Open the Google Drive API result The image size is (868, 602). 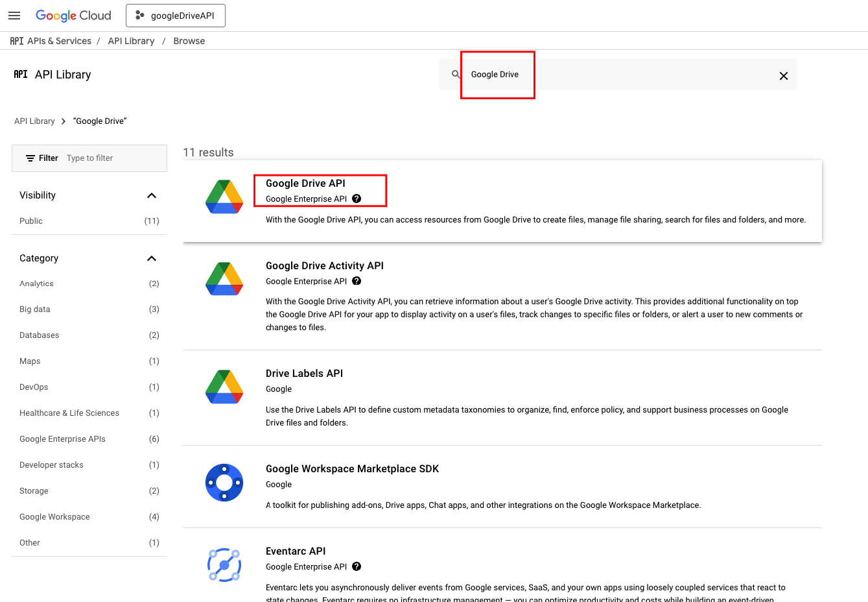305,184
